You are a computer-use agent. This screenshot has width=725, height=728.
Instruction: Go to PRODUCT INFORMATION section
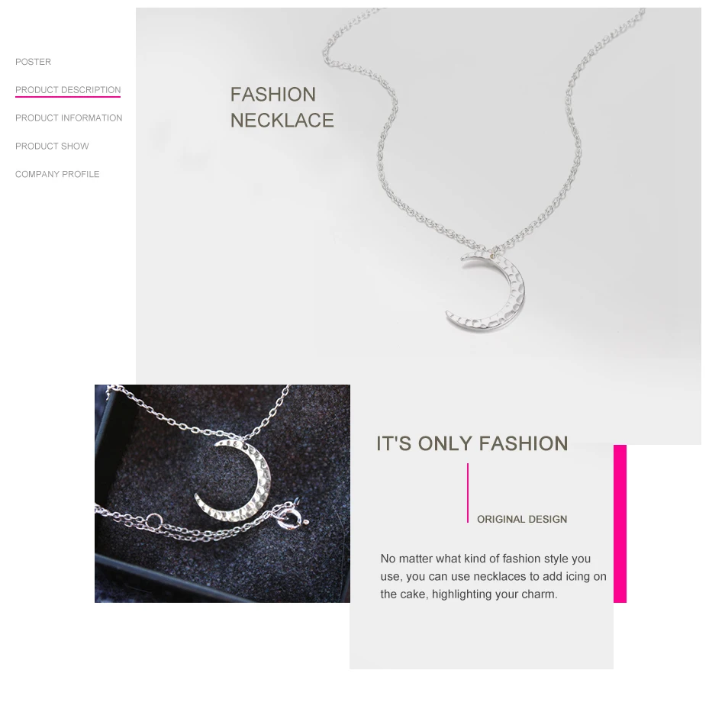69,118
